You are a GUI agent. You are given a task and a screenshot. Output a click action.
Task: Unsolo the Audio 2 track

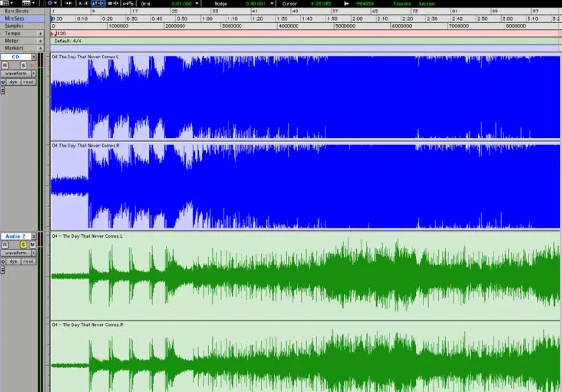pyautogui.click(x=23, y=245)
